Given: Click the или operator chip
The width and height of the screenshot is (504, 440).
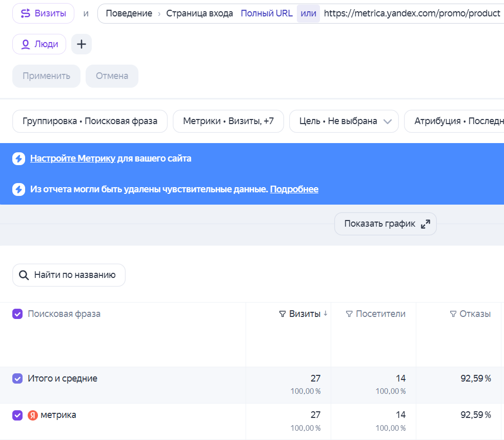Looking at the screenshot, I should point(308,13).
